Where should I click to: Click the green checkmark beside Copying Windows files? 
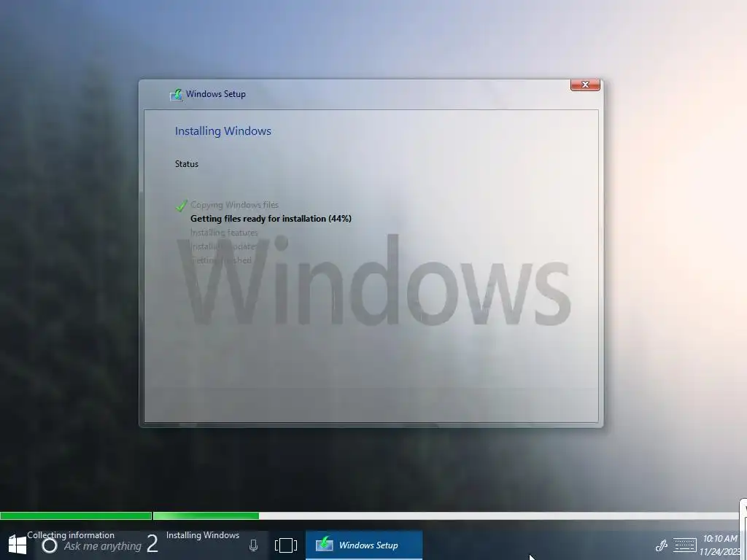[x=182, y=205]
